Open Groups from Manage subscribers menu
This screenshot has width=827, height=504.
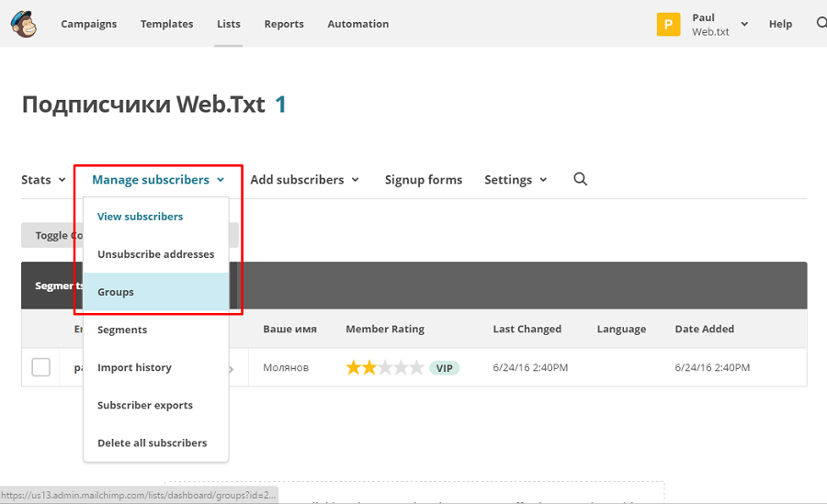click(x=156, y=292)
